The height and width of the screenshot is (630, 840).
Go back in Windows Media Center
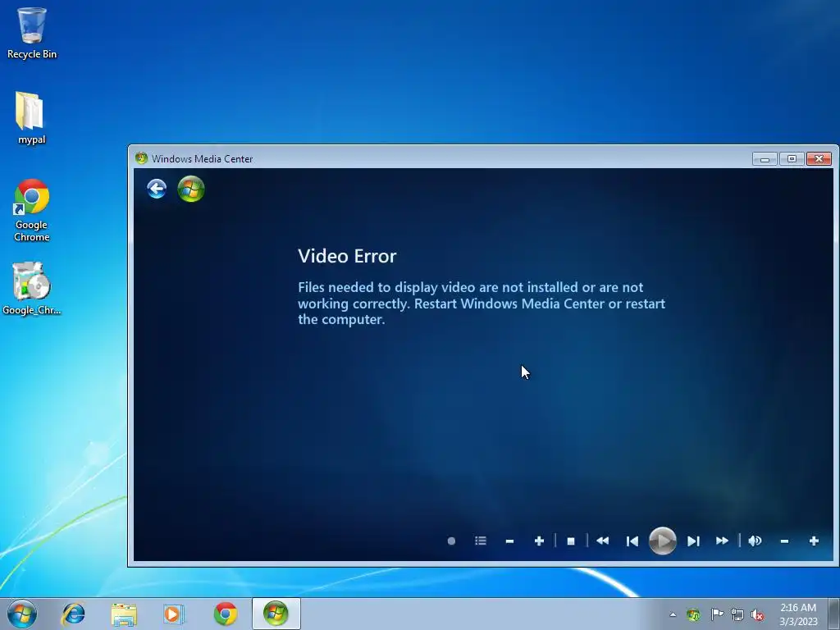(157, 189)
